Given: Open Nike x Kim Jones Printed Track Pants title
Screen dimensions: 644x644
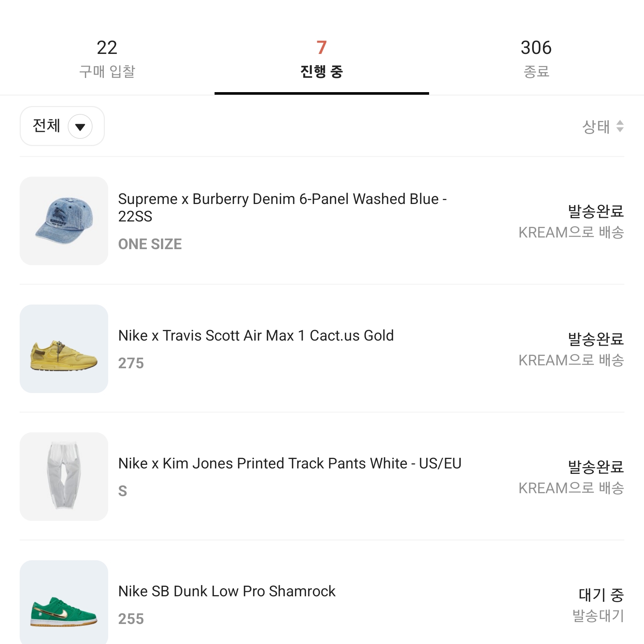Looking at the screenshot, I should click(290, 463).
